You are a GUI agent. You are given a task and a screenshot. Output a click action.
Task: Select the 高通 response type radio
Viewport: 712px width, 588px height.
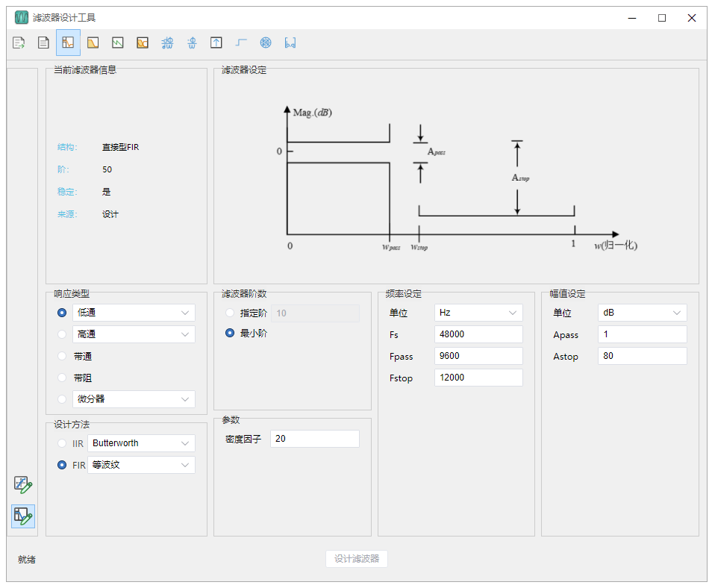click(x=62, y=334)
